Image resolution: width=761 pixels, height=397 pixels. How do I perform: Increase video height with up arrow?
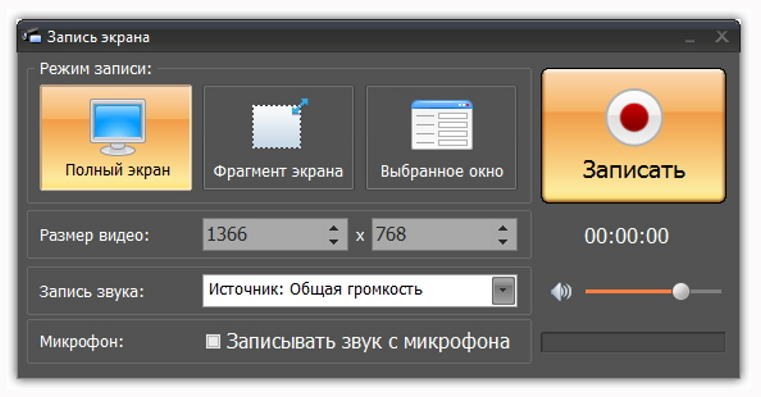[503, 228]
